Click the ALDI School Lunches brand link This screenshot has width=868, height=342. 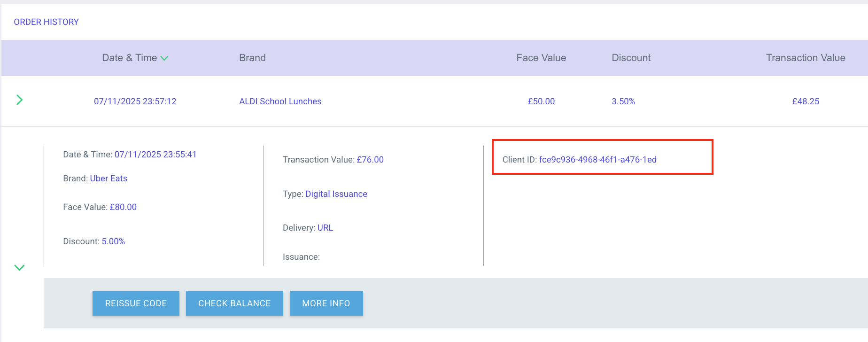pyautogui.click(x=280, y=101)
